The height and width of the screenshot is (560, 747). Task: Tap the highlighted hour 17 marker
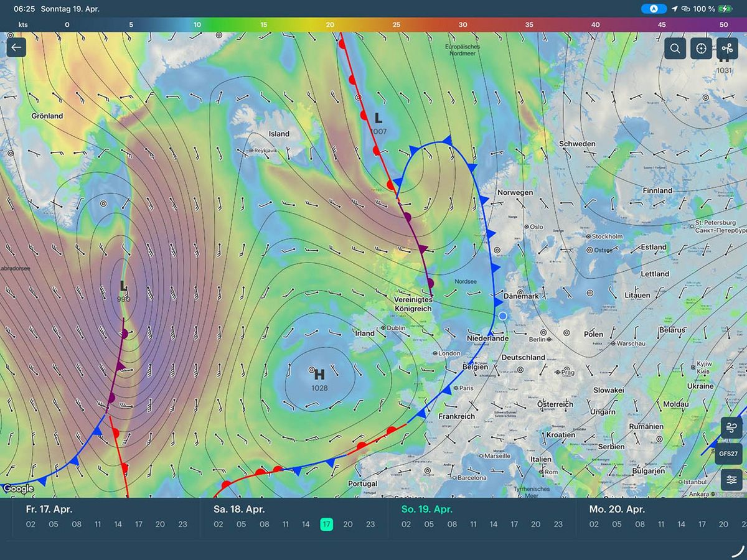pyautogui.click(x=327, y=525)
